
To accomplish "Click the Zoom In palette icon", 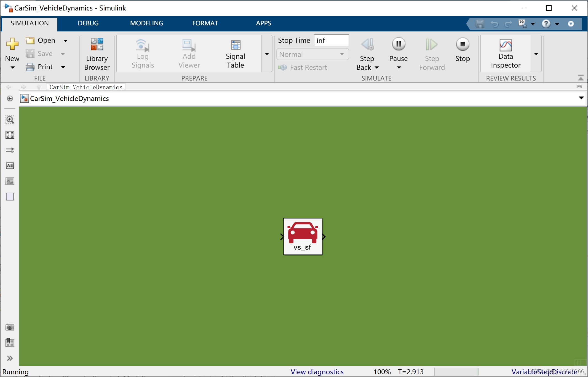I will coord(10,119).
